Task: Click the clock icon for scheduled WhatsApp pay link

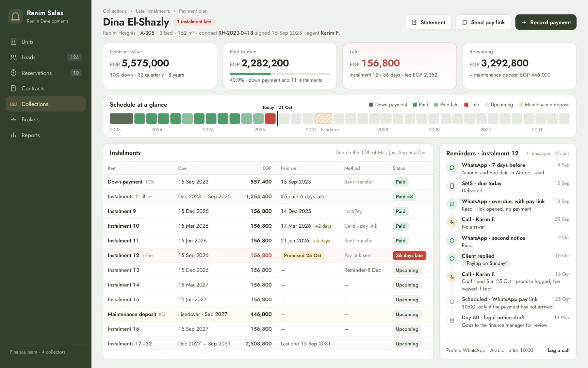Action: (x=452, y=302)
